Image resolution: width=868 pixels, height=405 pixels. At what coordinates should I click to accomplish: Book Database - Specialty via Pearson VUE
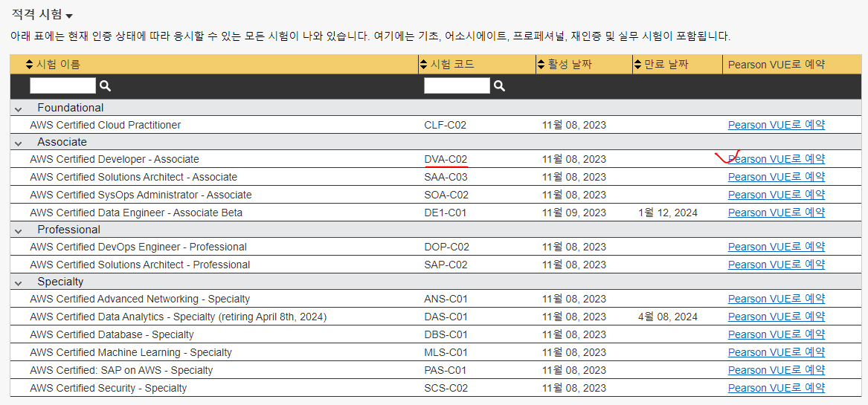tap(776, 334)
